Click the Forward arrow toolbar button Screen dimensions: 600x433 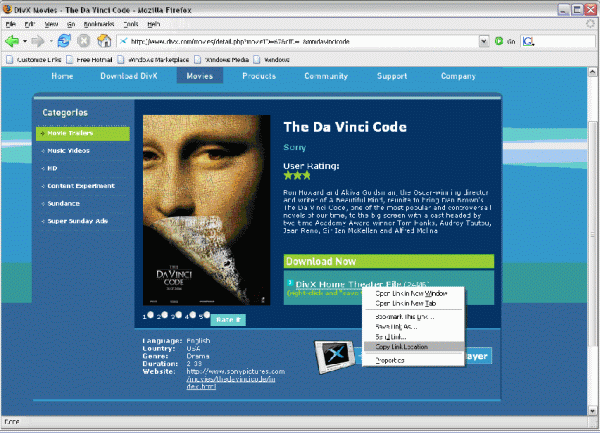click(38, 41)
